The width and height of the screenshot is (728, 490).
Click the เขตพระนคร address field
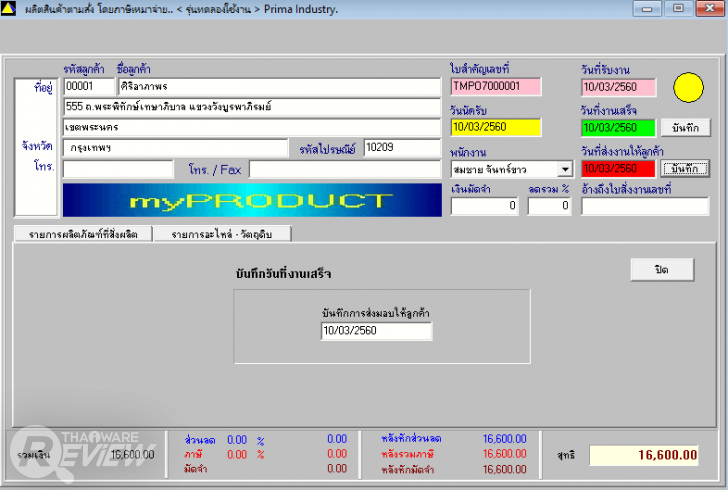click(x=252, y=127)
